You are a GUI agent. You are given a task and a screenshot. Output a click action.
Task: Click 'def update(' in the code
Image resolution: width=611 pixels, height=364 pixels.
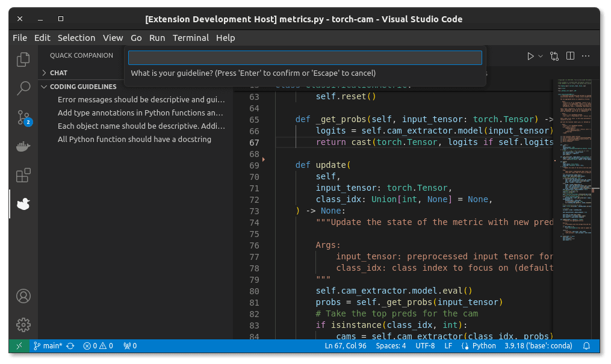(323, 165)
